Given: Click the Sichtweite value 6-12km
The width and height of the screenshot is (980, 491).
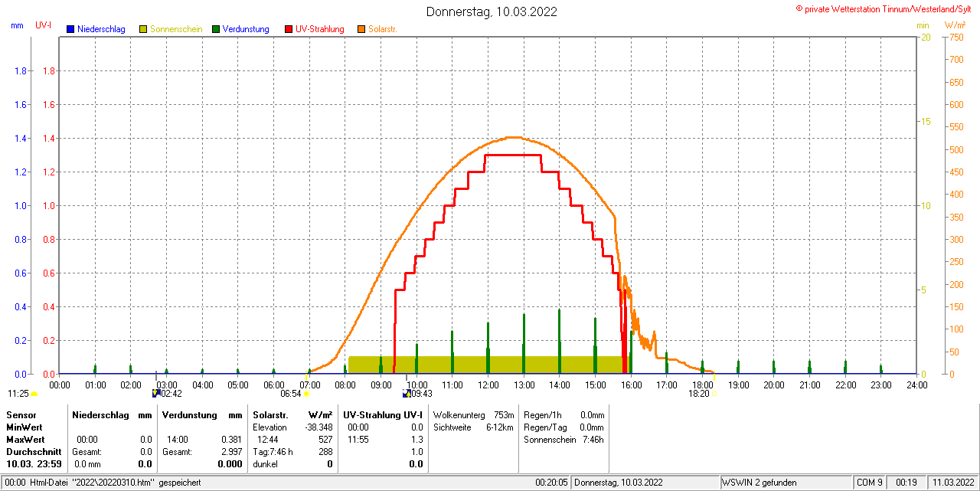Looking at the screenshot, I should [x=500, y=427].
